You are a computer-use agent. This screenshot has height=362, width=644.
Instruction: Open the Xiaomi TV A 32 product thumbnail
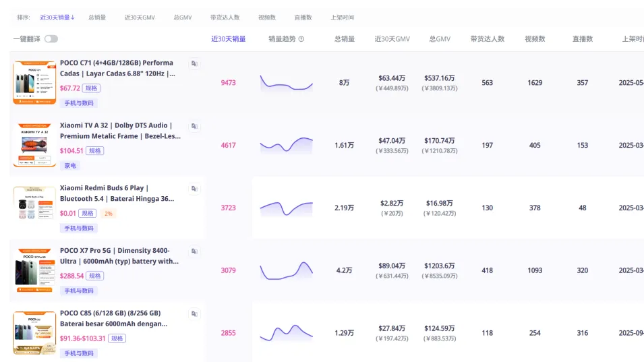(x=34, y=145)
